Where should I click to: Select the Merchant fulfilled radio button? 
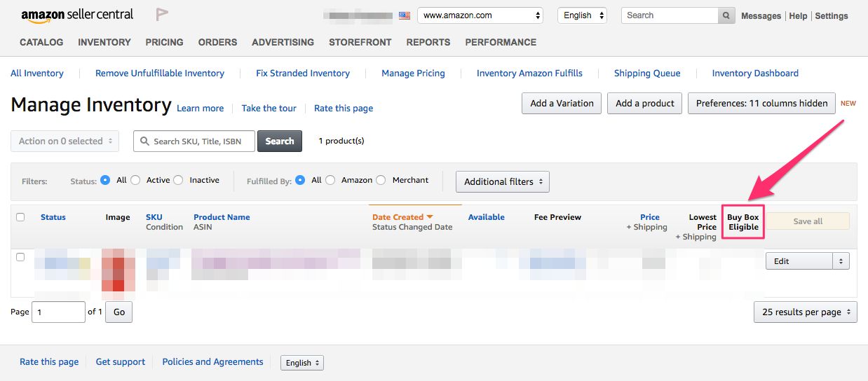381,180
